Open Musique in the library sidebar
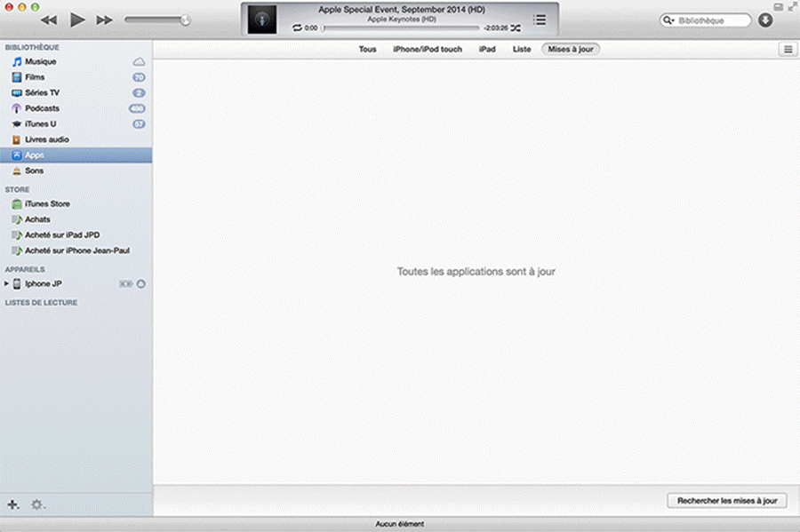Screen dimensions: 800x532 click(41, 62)
